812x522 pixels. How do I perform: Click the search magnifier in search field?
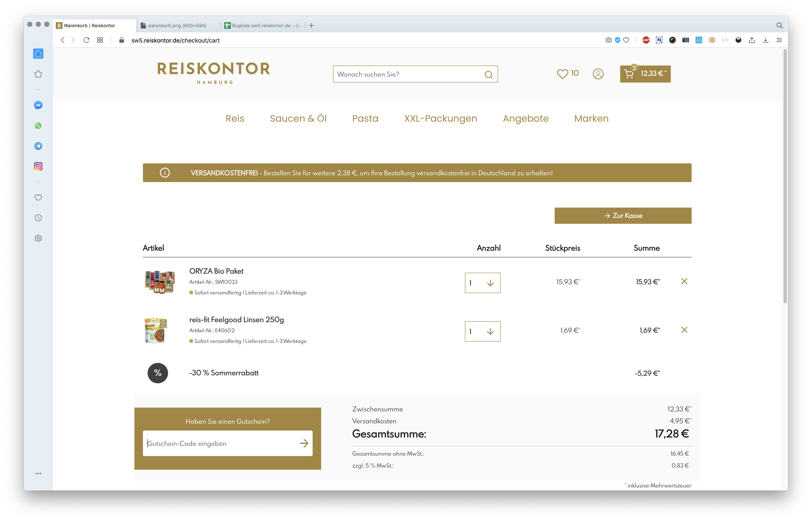tap(488, 75)
